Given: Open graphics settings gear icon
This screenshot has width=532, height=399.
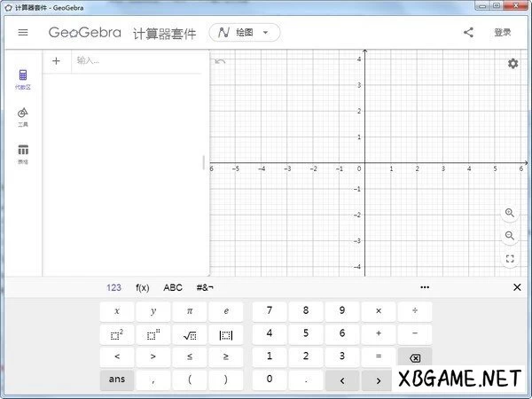Looking at the screenshot, I should point(512,63).
